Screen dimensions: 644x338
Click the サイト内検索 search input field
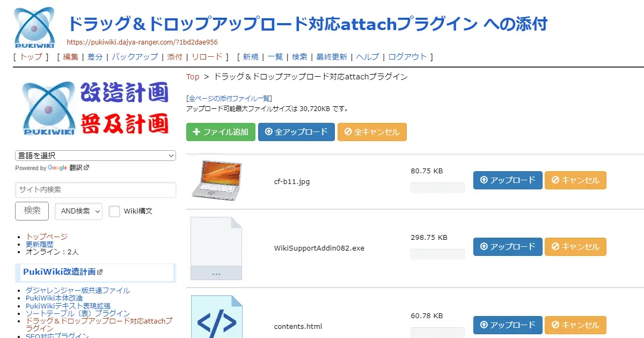(95, 190)
